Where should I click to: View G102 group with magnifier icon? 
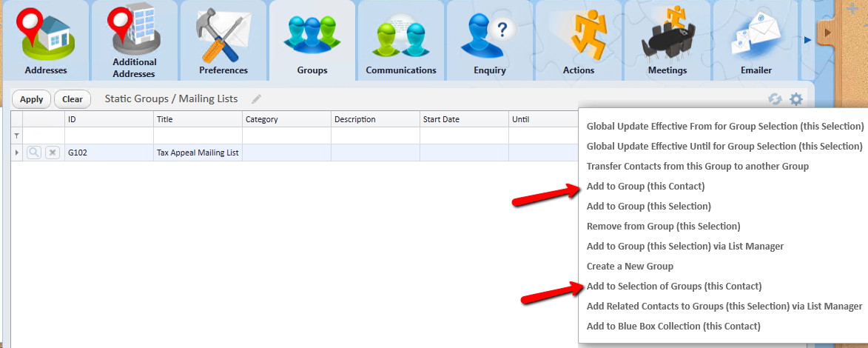tap(34, 153)
